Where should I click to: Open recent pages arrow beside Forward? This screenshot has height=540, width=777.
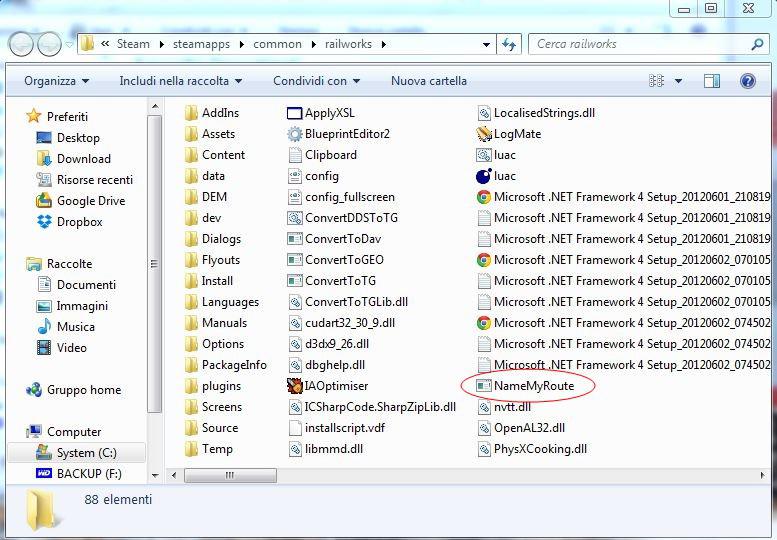pyautogui.click(x=69, y=45)
